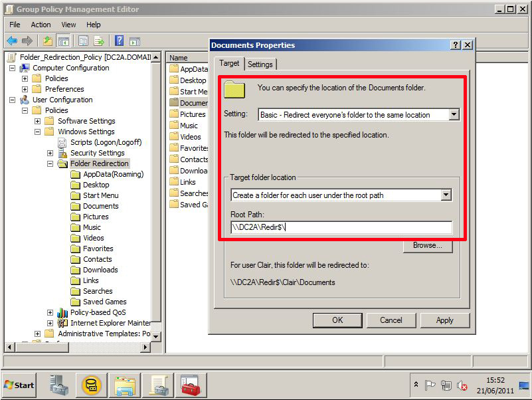Launch Windows Explorer from the taskbar
532x400 pixels.
click(x=124, y=385)
